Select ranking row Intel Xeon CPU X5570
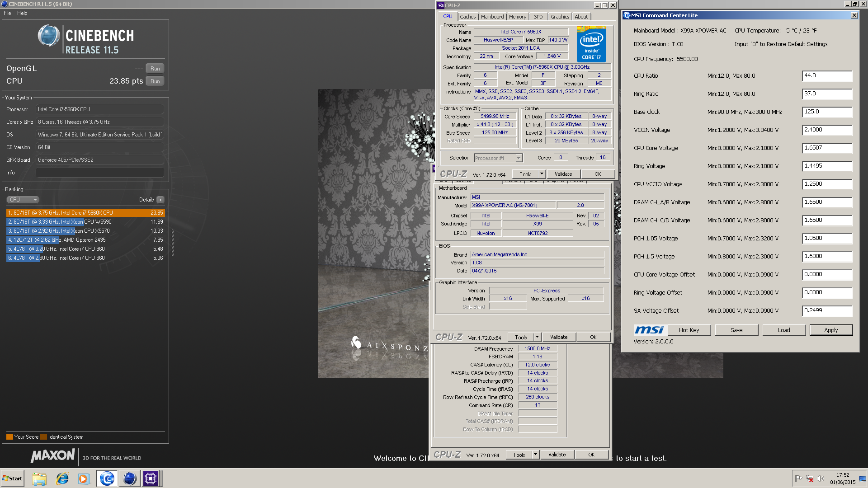 (x=85, y=231)
